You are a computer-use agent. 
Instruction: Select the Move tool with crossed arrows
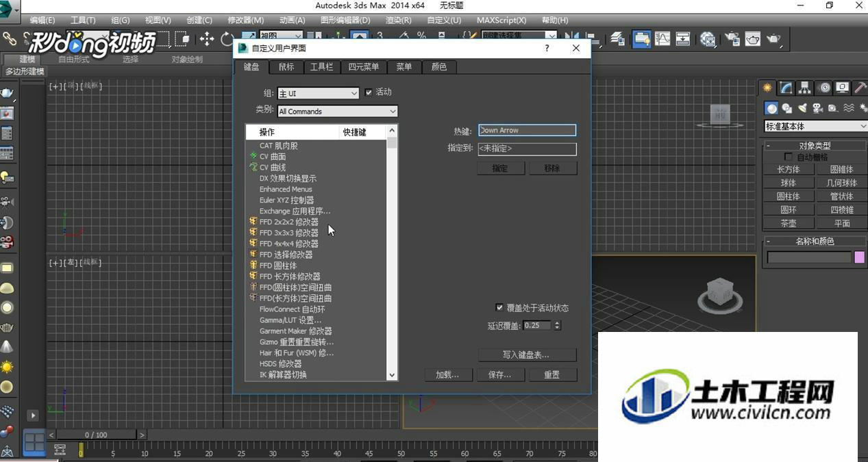point(207,39)
